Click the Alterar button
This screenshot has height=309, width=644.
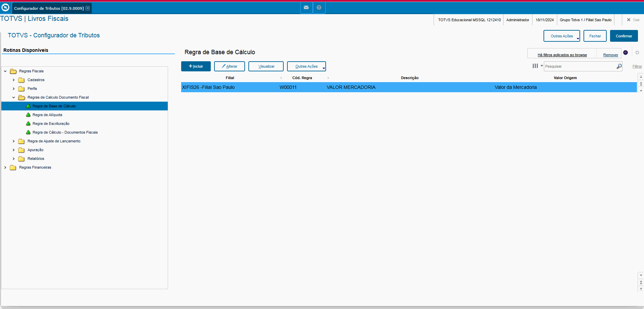point(230,66)
